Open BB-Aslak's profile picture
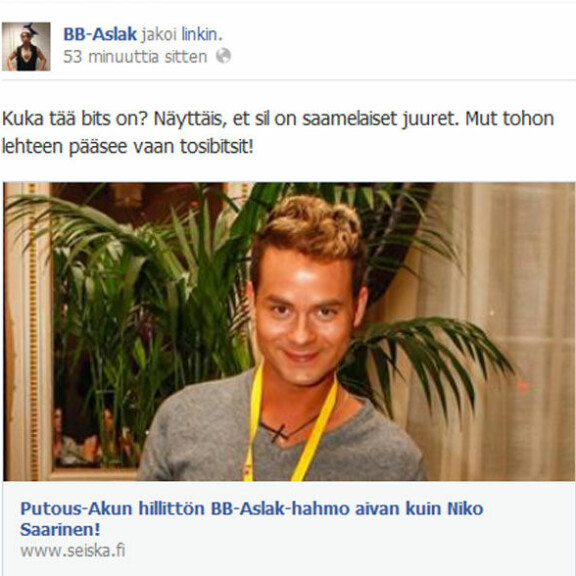Image resolution: width=576 pixels, height=576 pixels. (x=26, y=46)
